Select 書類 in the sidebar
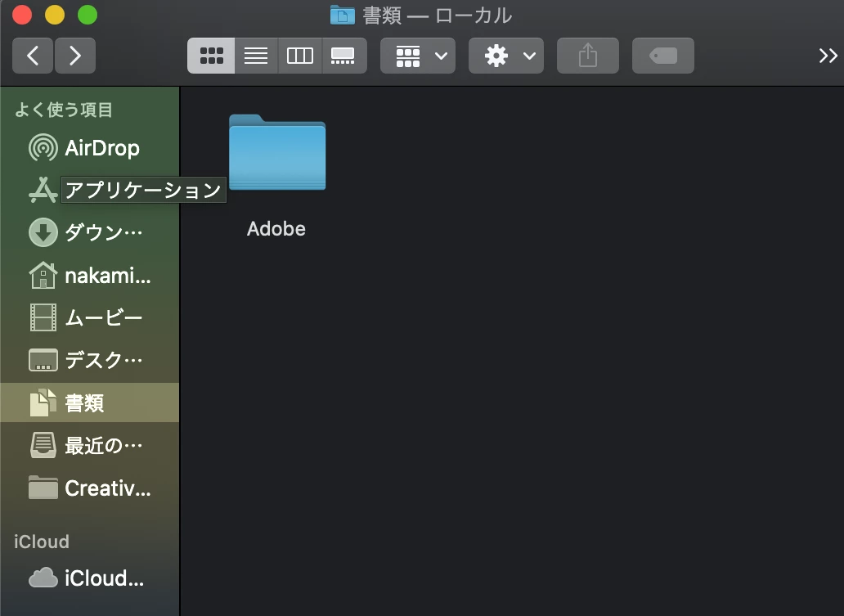 [x=84, y=402]
